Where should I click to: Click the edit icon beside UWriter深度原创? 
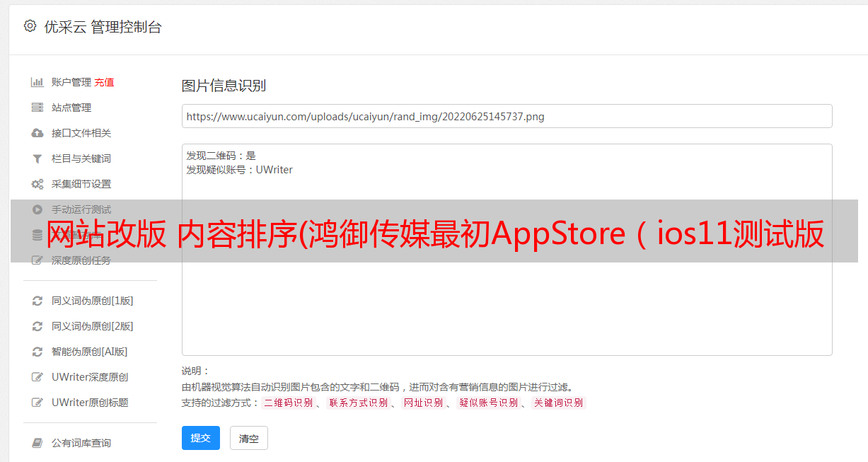[37, 377]
